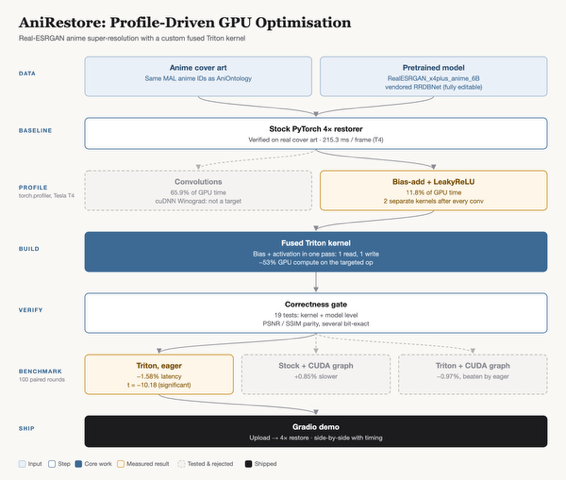This screenshot has width=566, height=480.
Task: Click the 'Bias-add + LeakyReLU' result box
Action: 434,190
